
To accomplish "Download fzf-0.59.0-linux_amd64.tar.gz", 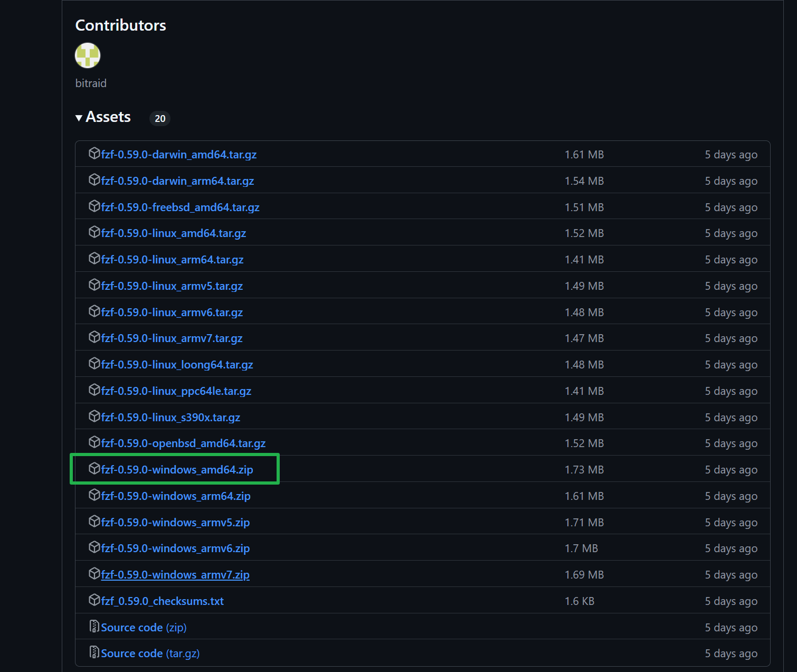I will click(174, 233).
